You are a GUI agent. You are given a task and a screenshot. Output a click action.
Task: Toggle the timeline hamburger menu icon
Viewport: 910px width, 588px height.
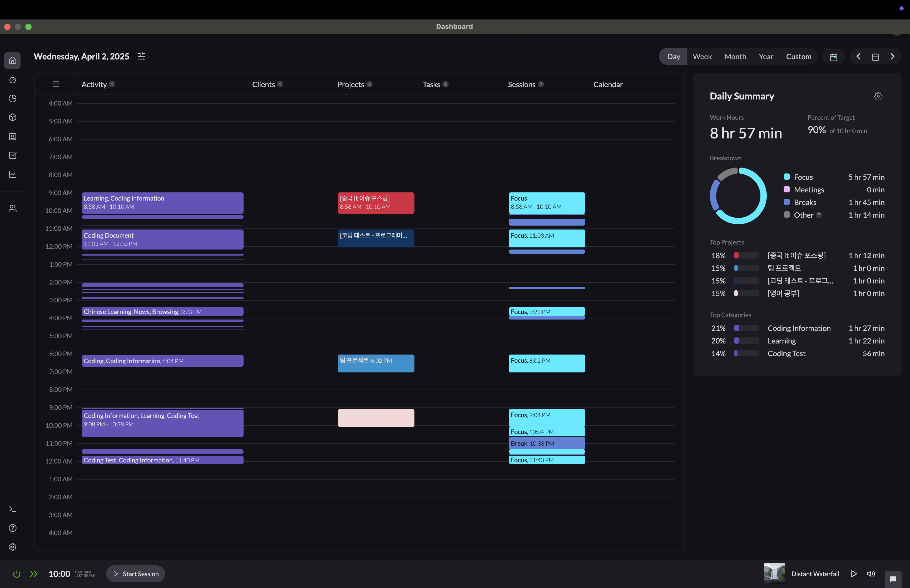(x=56, y=84)
